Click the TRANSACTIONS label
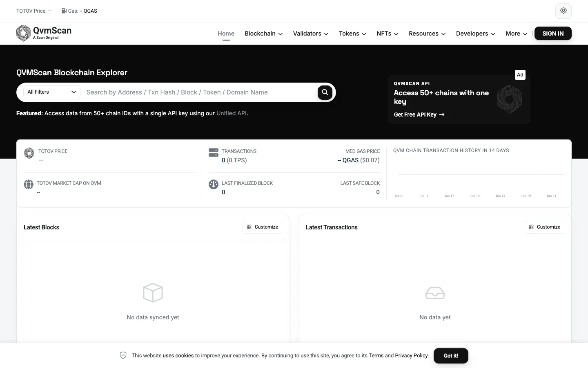Screen dimensions: 588x368 pos(239,151)
